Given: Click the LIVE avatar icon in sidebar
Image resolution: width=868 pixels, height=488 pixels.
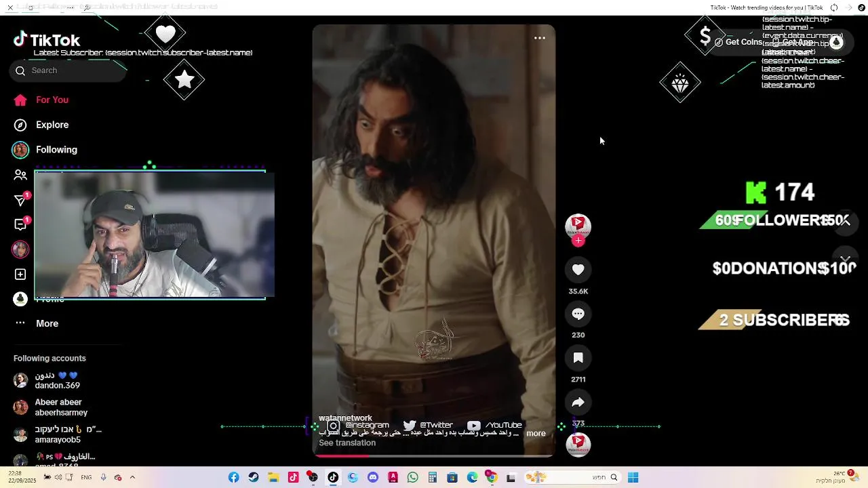Looking at the screenshot, I should click(x=20, y=249).
